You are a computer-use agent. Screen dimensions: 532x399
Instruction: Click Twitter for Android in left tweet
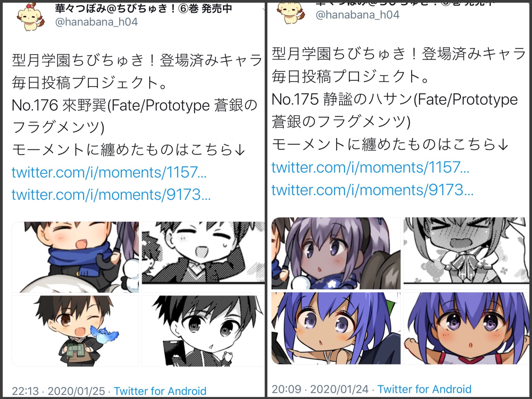160,391
